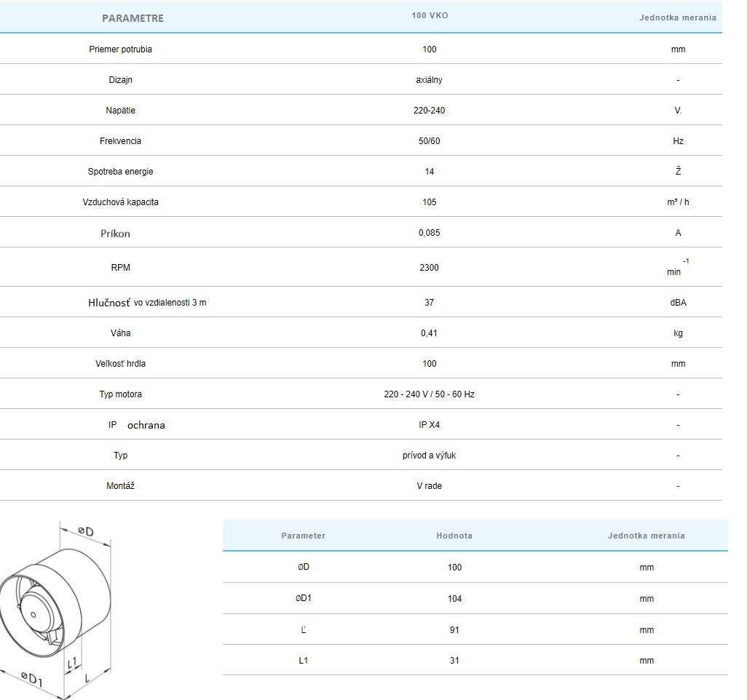This screenshot has width=747, height=700.
Task: Click the axiálny value in Dizajn row
Action: [x=429, y=80]
